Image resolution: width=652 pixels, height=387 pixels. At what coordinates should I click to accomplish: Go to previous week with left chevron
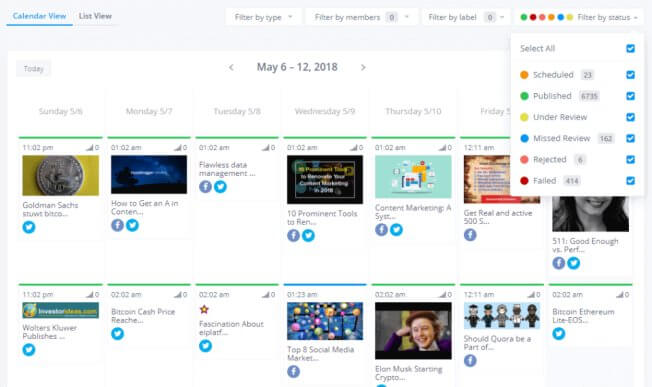(231, 67)
